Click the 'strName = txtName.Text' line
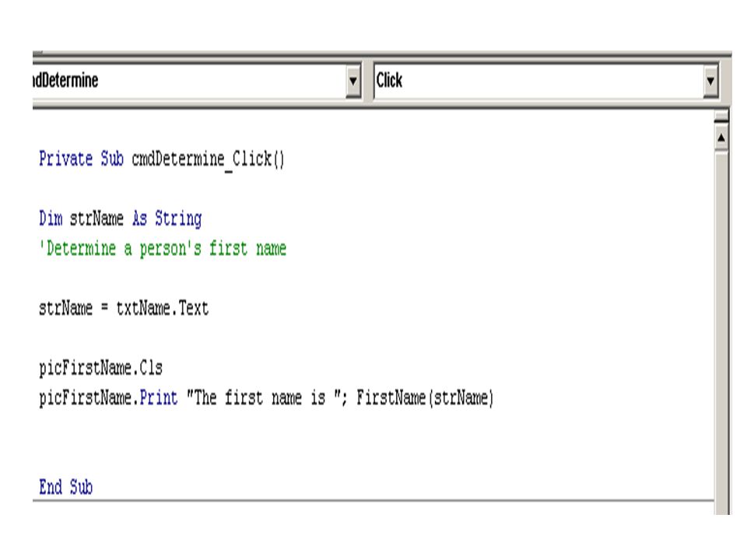The image size is (747, 560). pos(124,308)
